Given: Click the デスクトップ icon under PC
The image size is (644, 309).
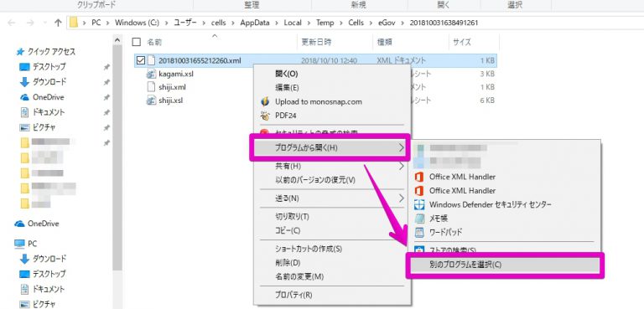Looking at the screenshot, I should click(x=24, y=274).
